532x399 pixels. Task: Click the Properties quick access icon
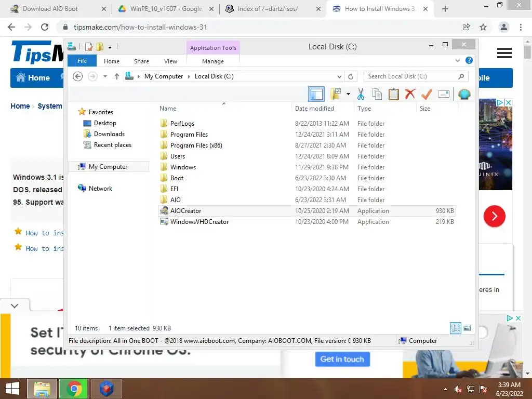pos(88,46)
